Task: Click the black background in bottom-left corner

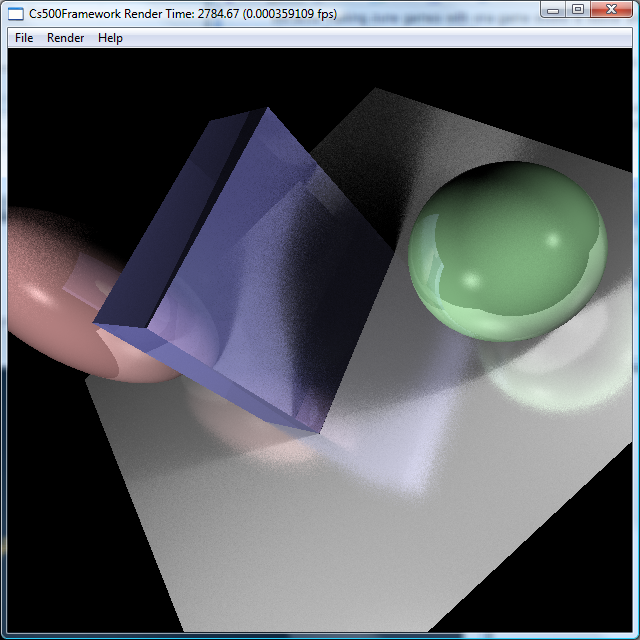Action: point(50,590)
